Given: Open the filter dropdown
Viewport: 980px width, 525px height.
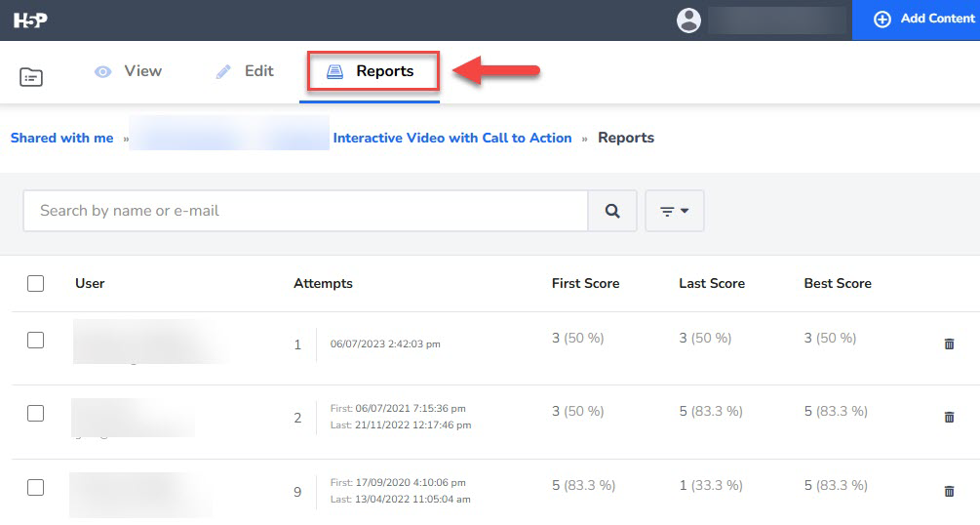Looking at the screenshot, I should (675, 211).
